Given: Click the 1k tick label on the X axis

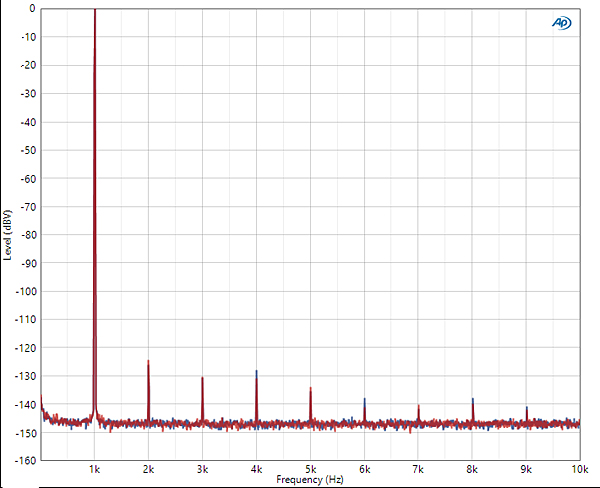Looking at the screenshot, I should (x=94, y=469).
